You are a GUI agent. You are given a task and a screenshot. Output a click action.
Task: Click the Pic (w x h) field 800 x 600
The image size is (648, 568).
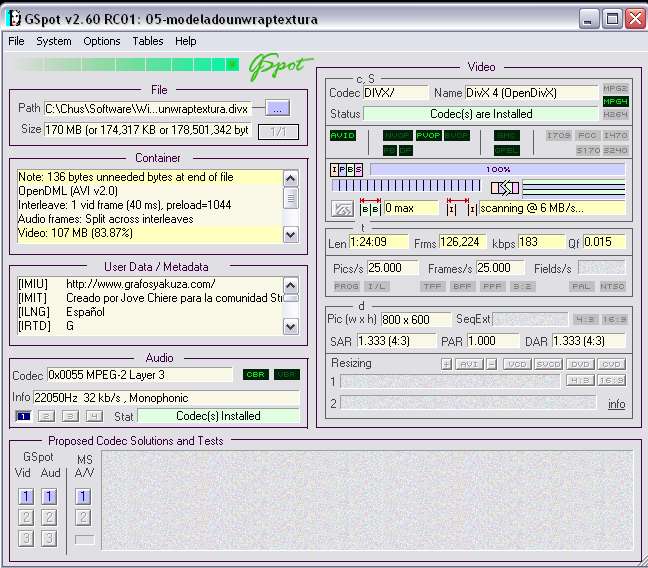click(x=416, y=320)
